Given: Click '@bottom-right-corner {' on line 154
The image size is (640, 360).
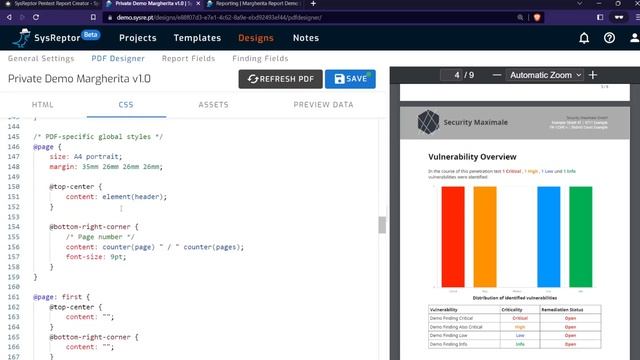Looking at the screenshot, I should tap(94, 227).
